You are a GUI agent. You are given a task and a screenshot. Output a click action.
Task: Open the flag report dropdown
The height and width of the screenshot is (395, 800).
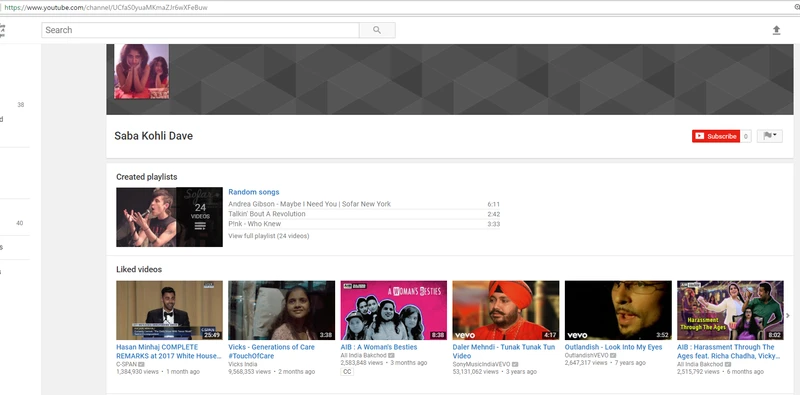(x=769, y=136)
